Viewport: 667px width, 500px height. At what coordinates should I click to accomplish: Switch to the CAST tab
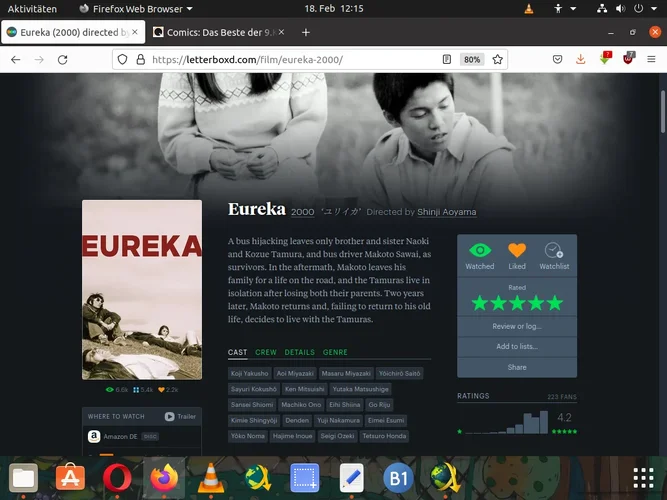(x=237, y=352)
